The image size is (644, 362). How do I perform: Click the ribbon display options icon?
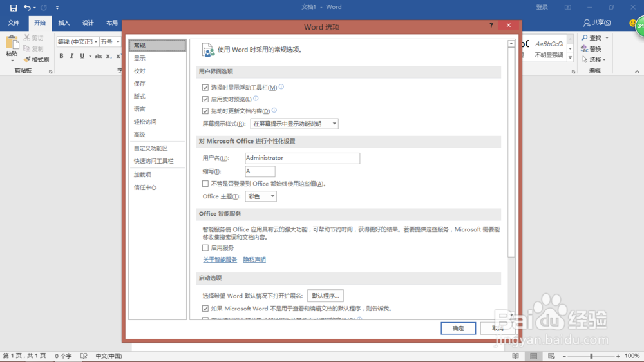click(x=567, y=7)
